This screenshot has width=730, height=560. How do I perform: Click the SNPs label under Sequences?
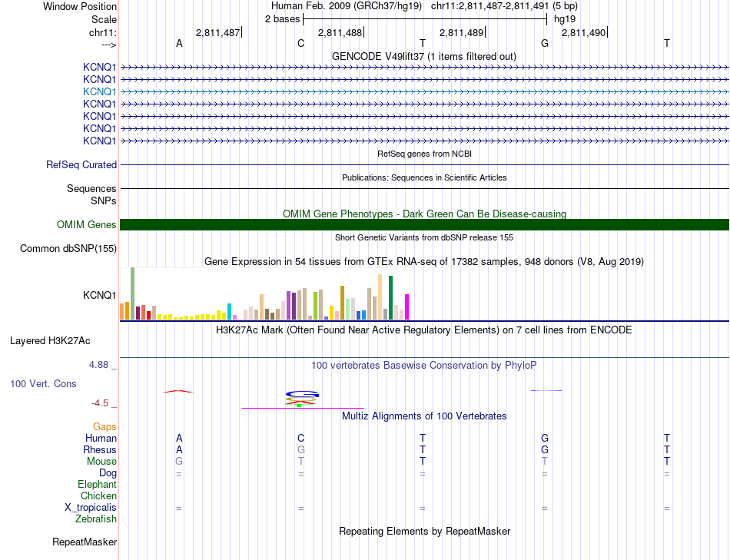point(104,200)
